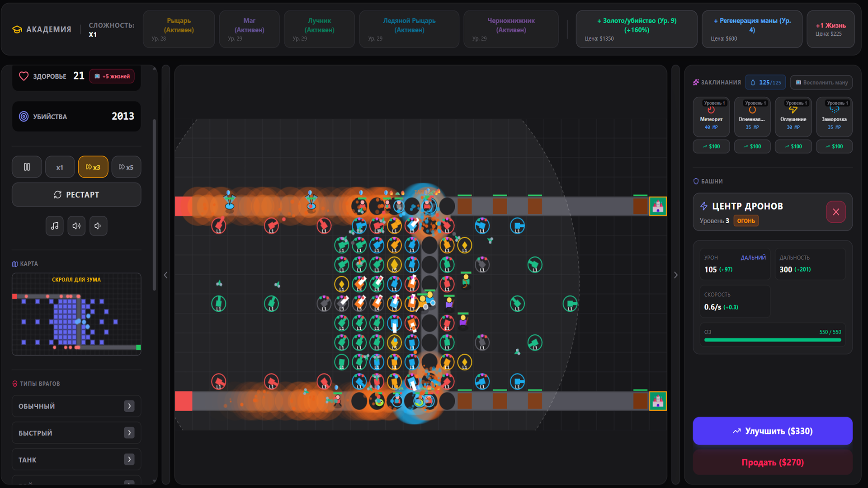Click the Академия graduation cap icon
This screenshot has width=868, height=488.
point(17,29)
